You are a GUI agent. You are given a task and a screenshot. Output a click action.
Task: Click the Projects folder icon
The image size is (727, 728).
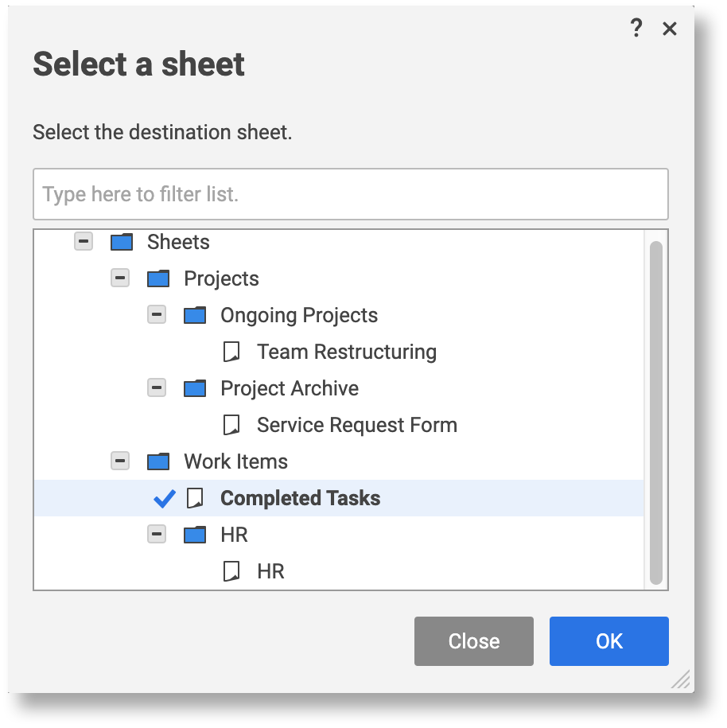[x=158, y=278]
